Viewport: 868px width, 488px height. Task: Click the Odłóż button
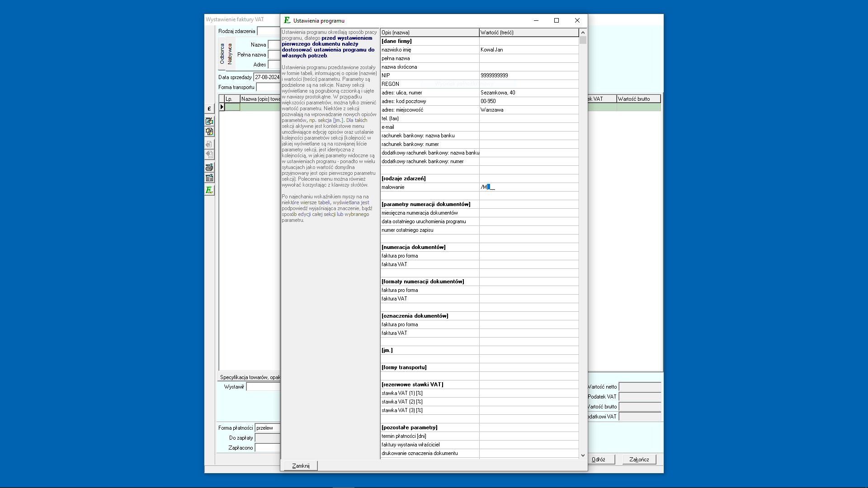tap(598, 460)
